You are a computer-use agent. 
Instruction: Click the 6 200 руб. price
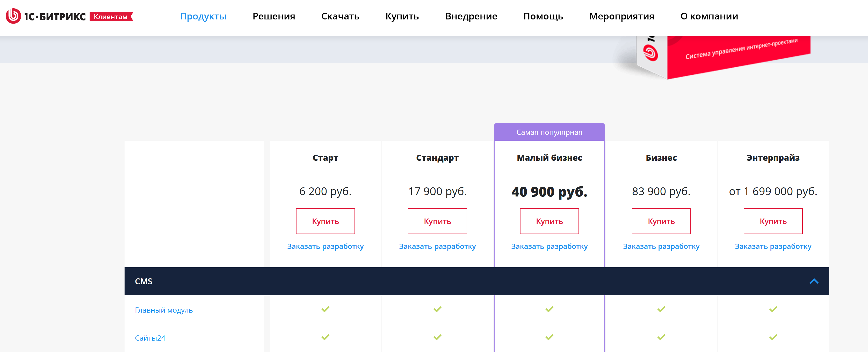click(x=325, y=192)
